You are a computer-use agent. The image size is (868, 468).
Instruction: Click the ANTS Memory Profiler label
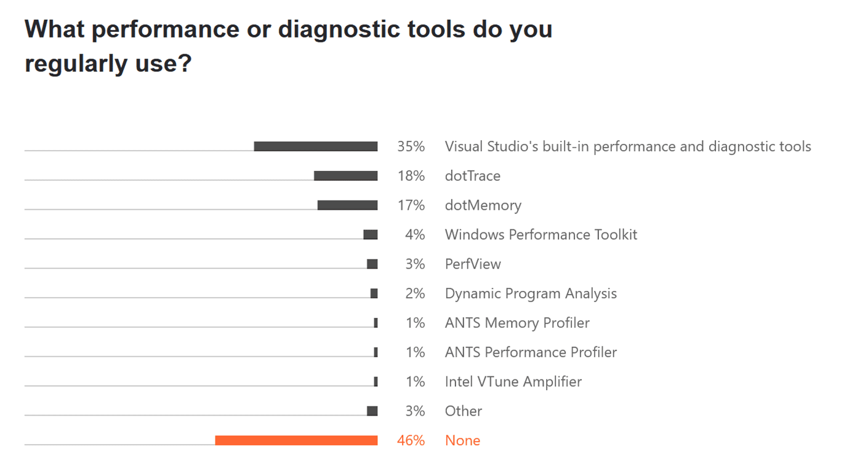tap(517, 323)
